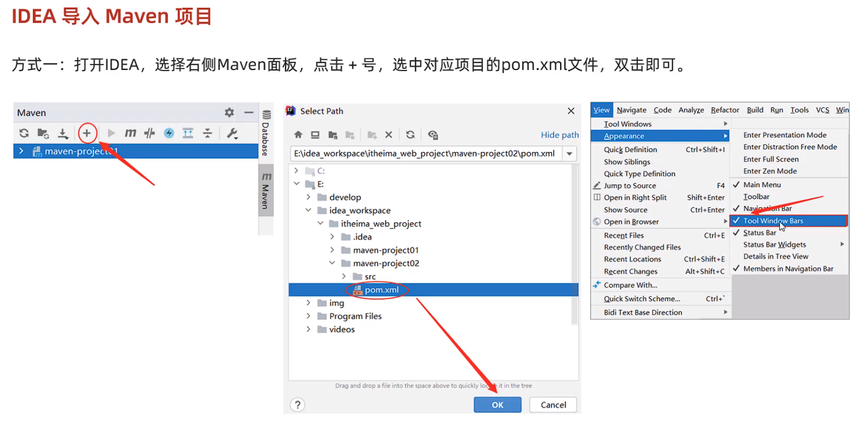This screenshot has width=868, height=421.
Task: Add Maven project with plus icon
Action: [87, 133]
